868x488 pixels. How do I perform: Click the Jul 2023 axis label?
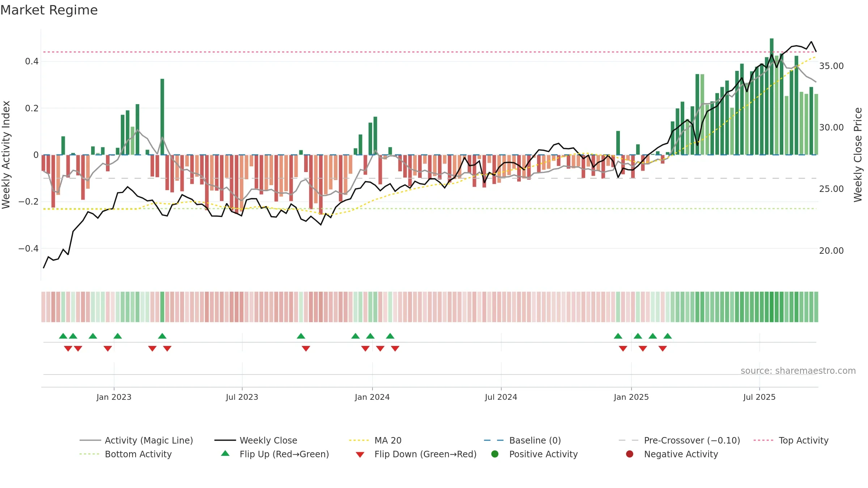click(x=242, y=397)
